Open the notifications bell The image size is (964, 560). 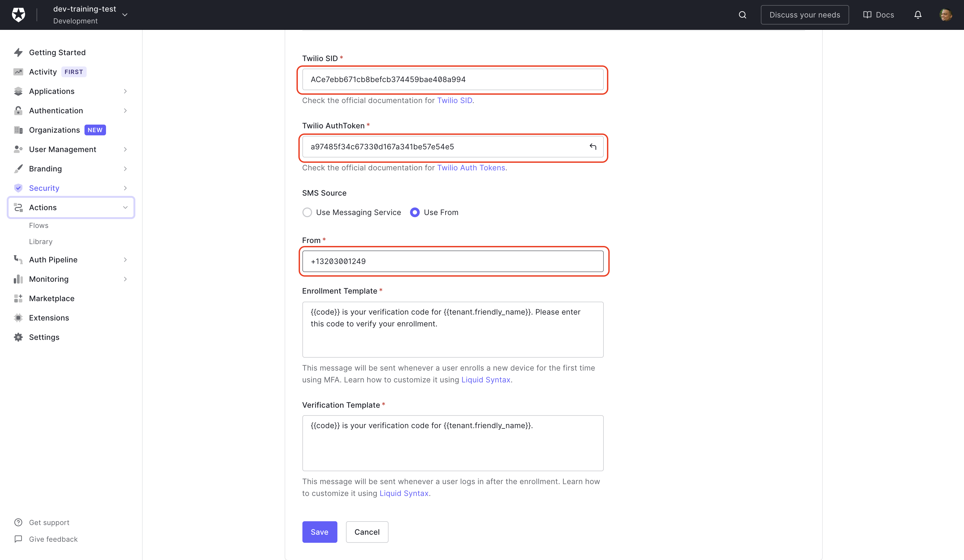[918, 15]
